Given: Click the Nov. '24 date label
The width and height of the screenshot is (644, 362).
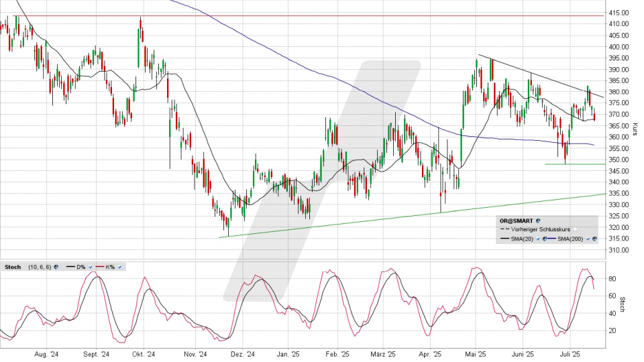Looking at the screenshot, I should pos(195,354).
